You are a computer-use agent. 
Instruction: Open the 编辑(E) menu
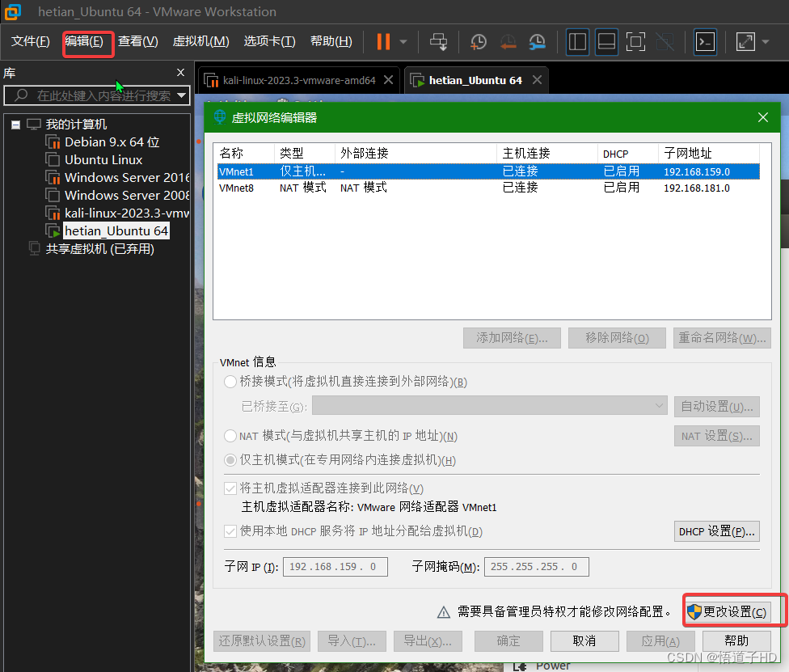[84, 40]
